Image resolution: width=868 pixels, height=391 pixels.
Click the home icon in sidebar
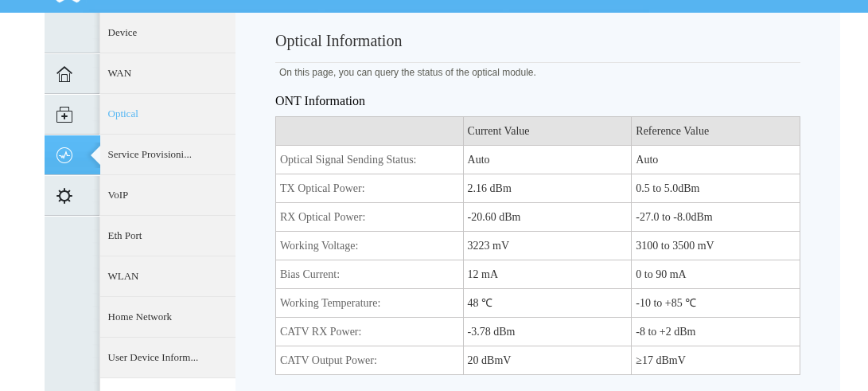(x=64, y=74)
